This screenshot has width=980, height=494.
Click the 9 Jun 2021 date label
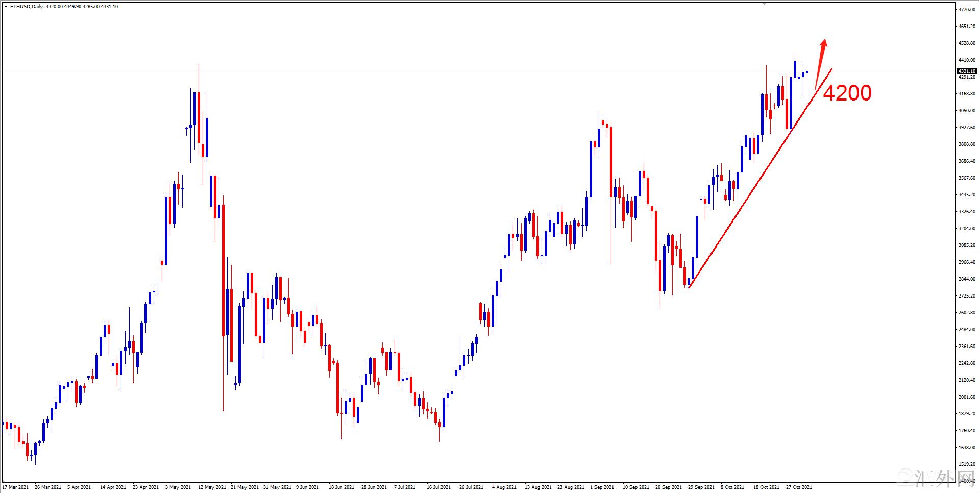pos(308,487)
